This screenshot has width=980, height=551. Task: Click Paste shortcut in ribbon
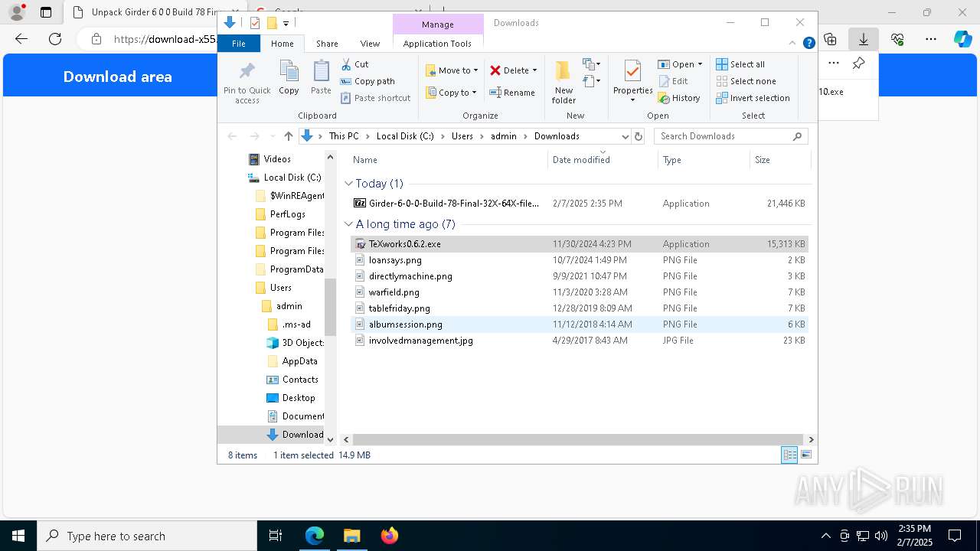[375, 98]
